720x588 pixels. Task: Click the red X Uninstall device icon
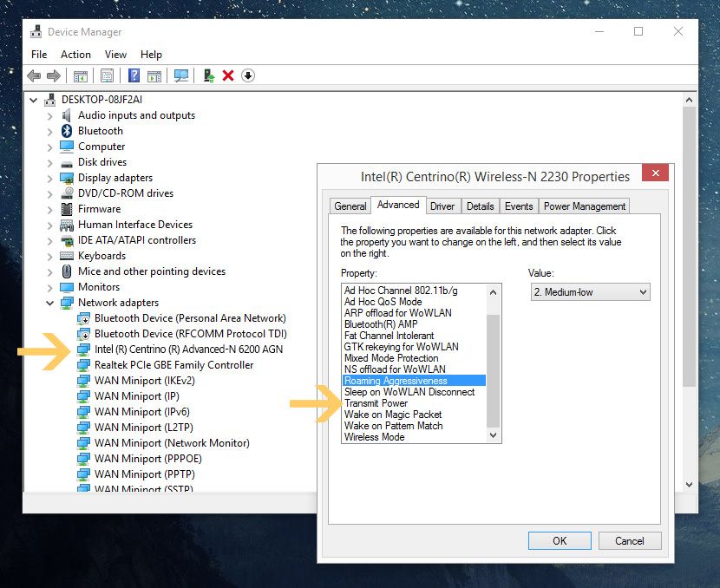tap(228, 75)
